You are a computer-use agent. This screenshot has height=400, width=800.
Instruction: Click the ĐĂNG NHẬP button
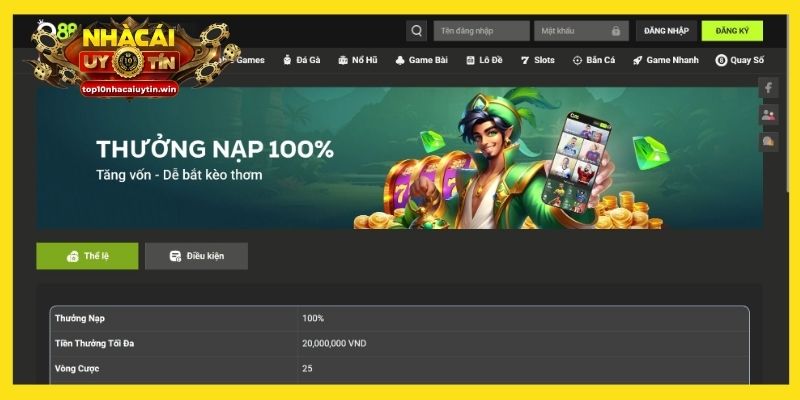coord(666,31)
